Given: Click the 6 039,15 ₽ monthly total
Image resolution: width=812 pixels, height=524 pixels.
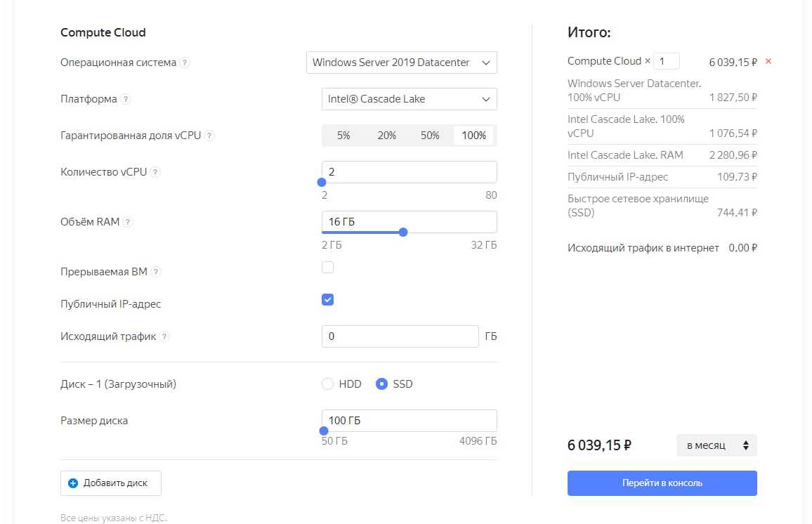Looking at the screenshot, I should [599, 445].
